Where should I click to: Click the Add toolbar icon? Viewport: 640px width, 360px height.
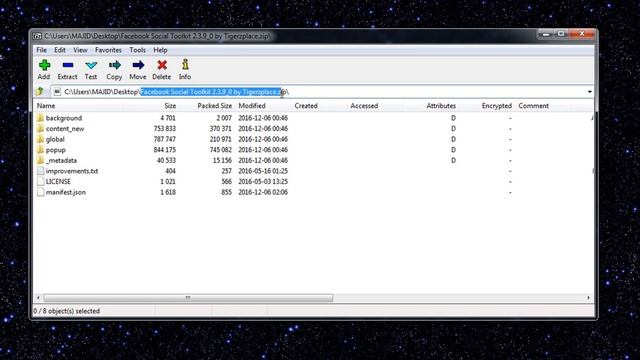click(x=44, y=65)
